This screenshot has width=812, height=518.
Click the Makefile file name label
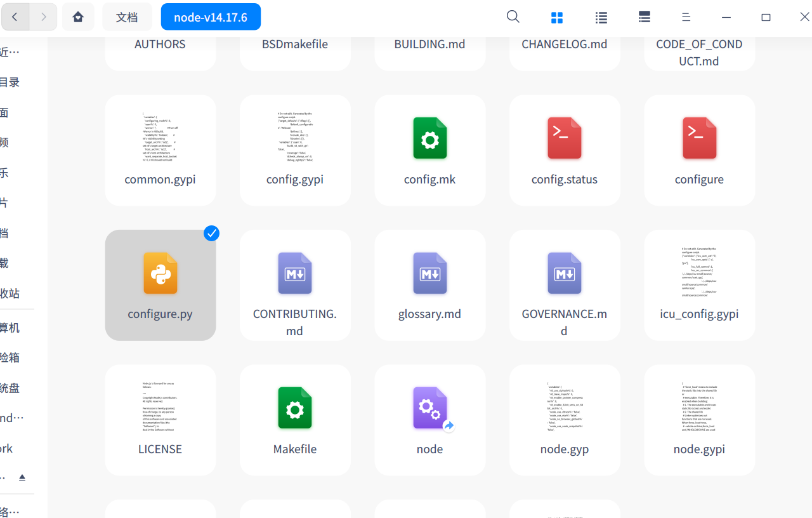(295, 449)
